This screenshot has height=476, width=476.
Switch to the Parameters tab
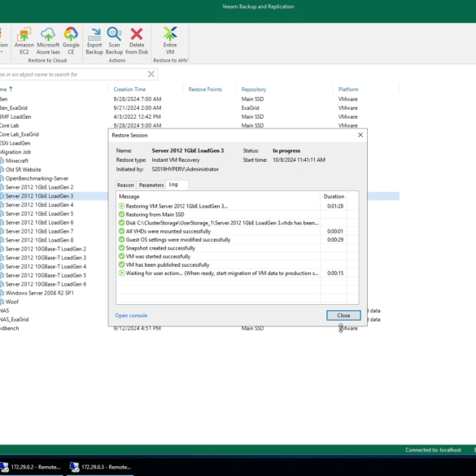point(151,185)
